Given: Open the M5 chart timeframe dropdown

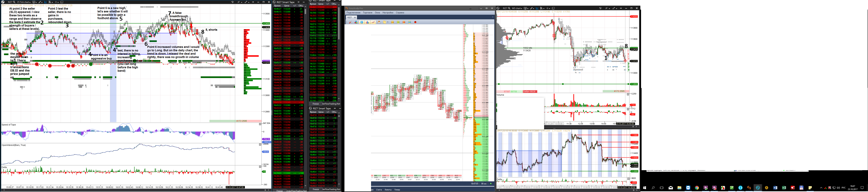Looking at the screenshot, I should (517, 8).
